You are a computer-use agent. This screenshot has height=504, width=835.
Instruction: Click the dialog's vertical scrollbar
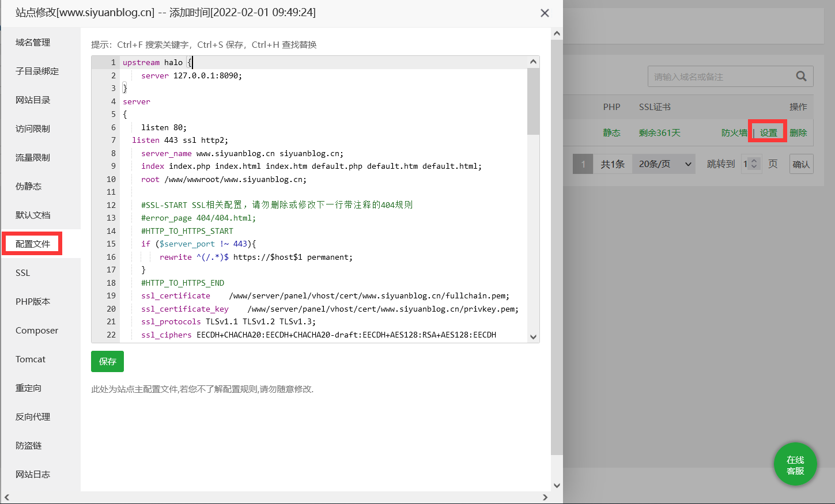(x=557, y=248)
